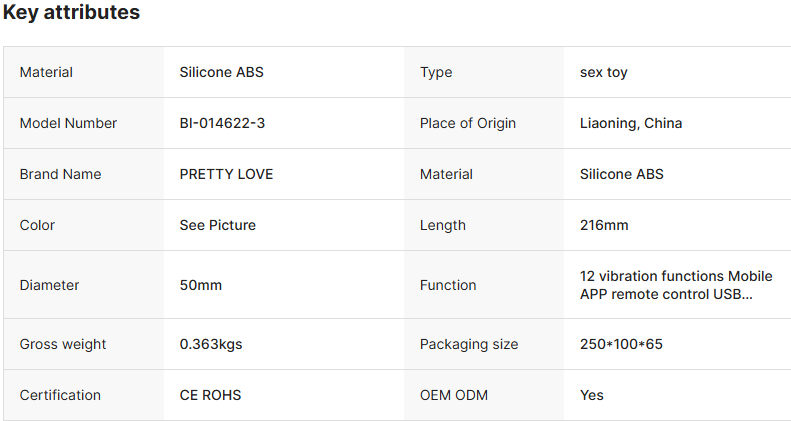Select the 250*100*65 packaging value
The width and height of the screenshot is (791, 421).
click(621, 344)
